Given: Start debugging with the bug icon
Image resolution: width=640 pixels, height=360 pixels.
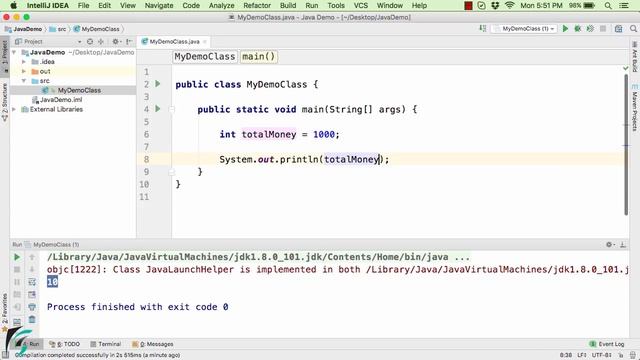Looking at the screenshot, I should (578, 29).
